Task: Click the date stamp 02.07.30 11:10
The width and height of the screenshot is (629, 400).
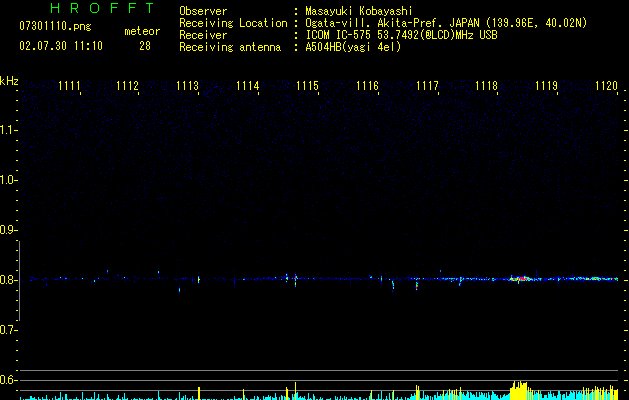Action: [x=61, y=46]
